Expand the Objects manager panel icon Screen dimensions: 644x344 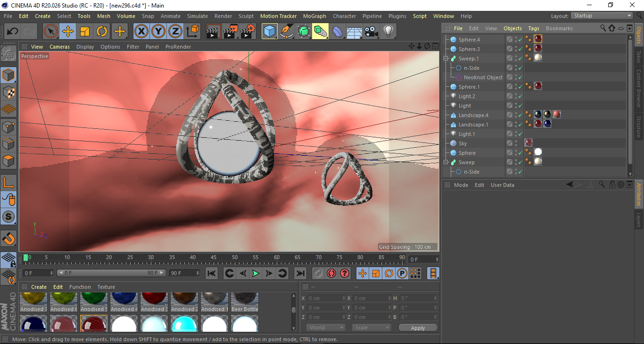[x=629, y=28]
